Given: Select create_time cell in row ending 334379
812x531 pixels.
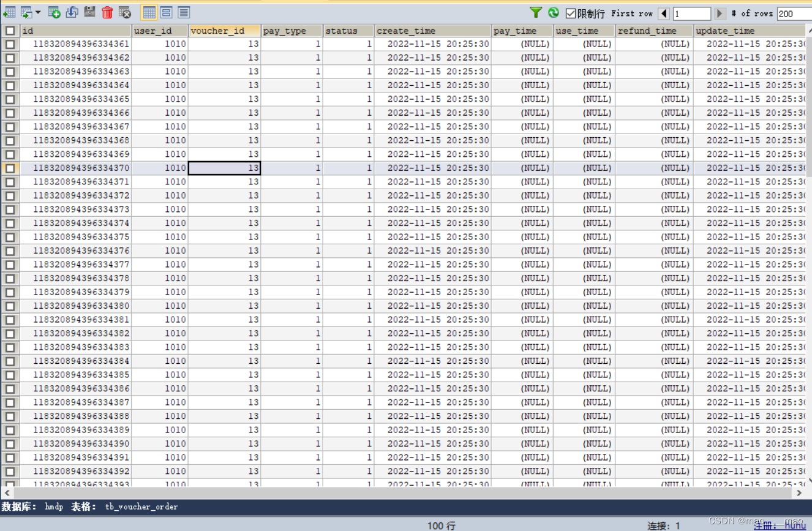Looking at the screenshot, I should 433,292.
